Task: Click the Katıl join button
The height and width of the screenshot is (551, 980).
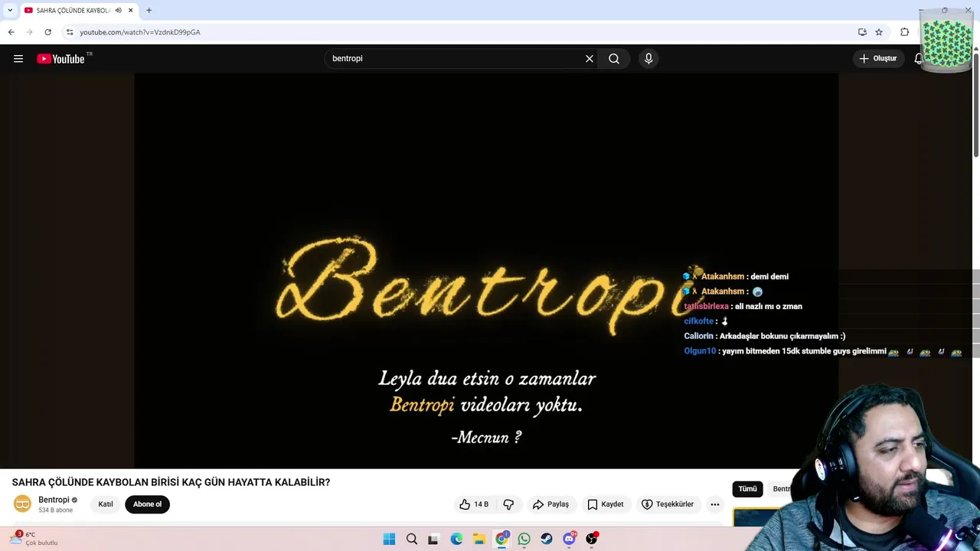Action: pos(106,504)
